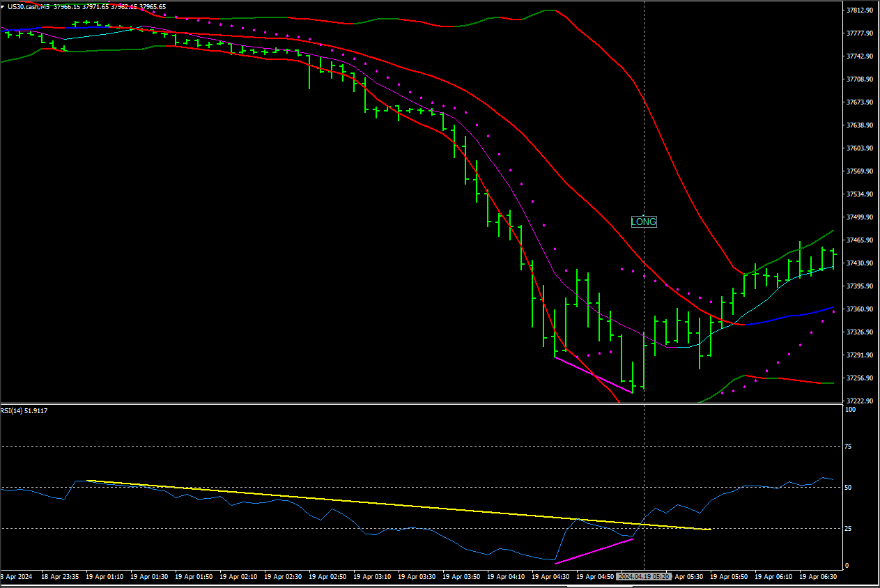Click the 37638.90 price scale label

point(860,125)
